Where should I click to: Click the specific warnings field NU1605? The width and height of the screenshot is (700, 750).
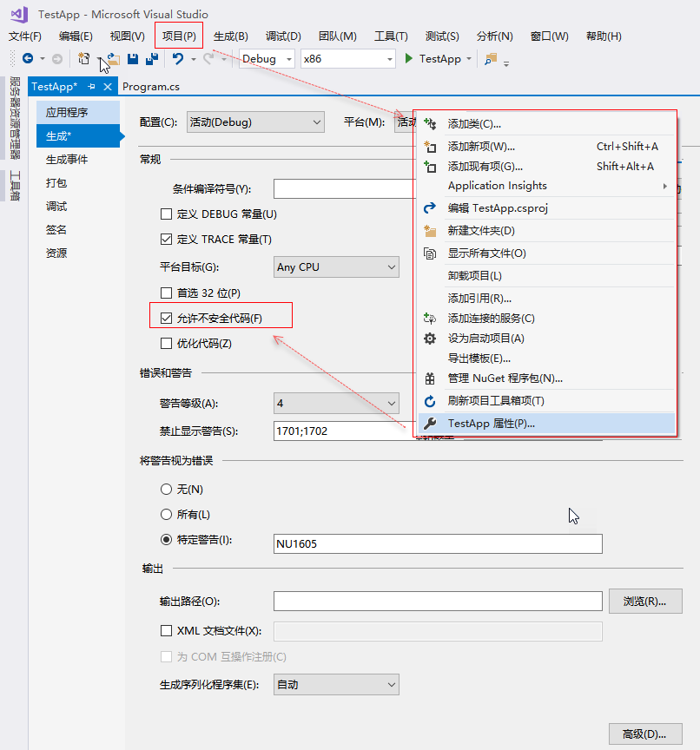438,544
